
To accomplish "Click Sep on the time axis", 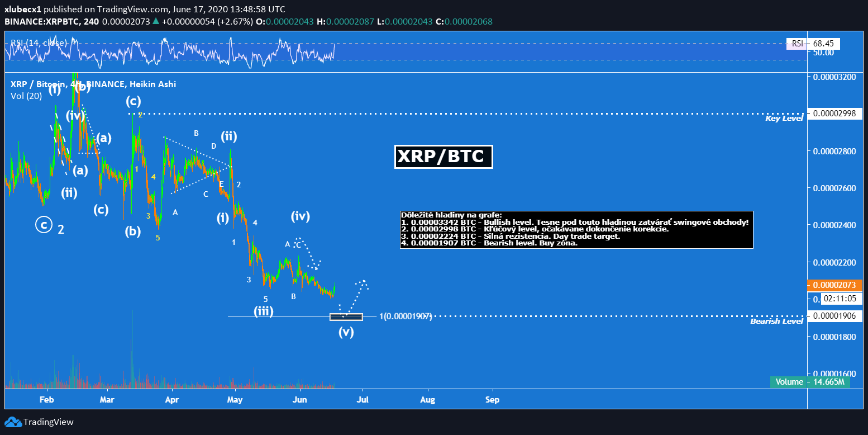I will coord(492,400).
